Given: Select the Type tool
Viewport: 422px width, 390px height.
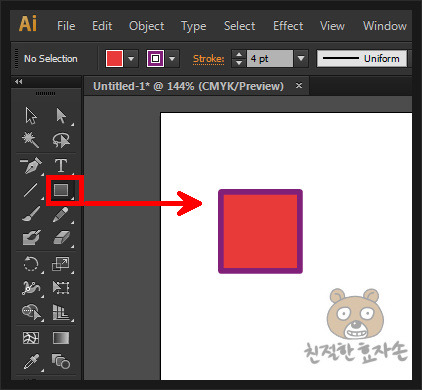Looking at the screenshot, I should click(61, 165).
